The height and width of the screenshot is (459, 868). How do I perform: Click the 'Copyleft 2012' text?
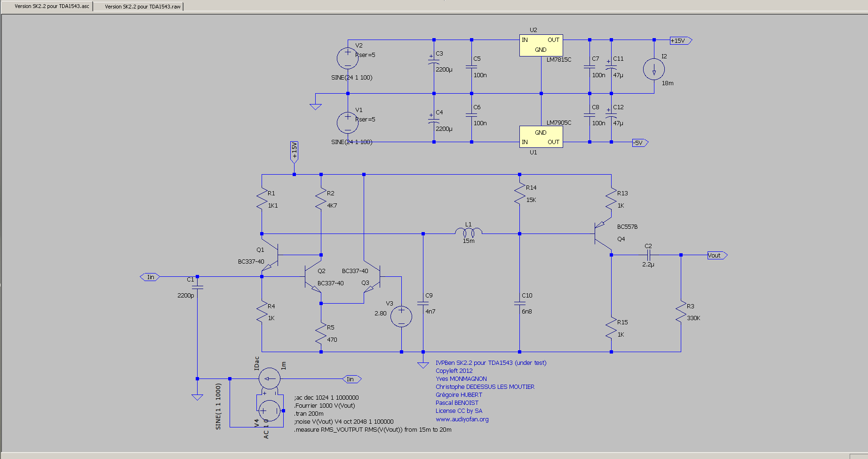tap(454, 370)
